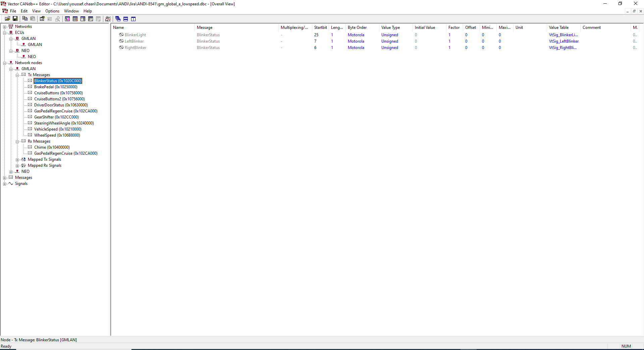Toggle decimal/hexadecimal display mode

click(x=108, y=19)
